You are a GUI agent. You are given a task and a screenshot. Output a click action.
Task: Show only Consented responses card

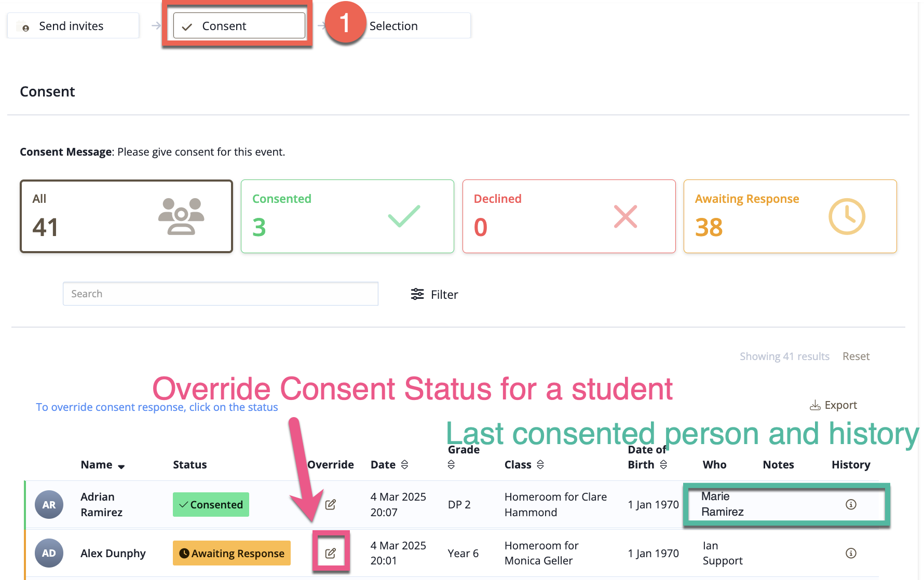click(348, 216)
